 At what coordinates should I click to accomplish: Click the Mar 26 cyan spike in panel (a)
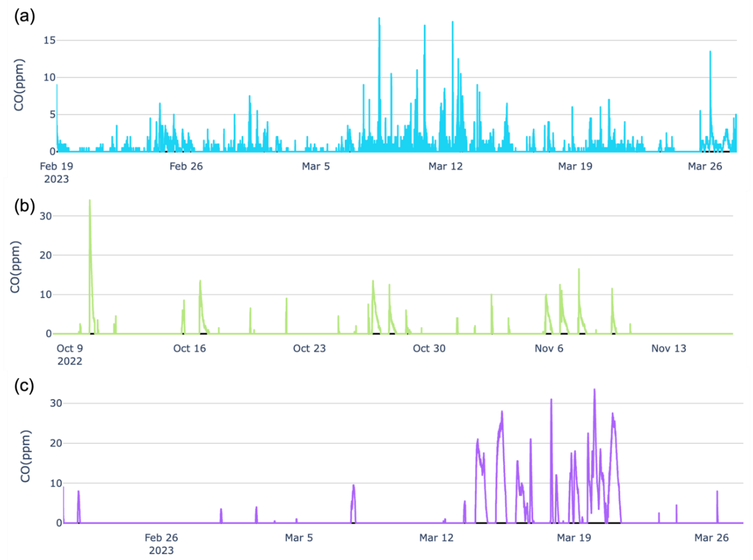click(710, 54)
